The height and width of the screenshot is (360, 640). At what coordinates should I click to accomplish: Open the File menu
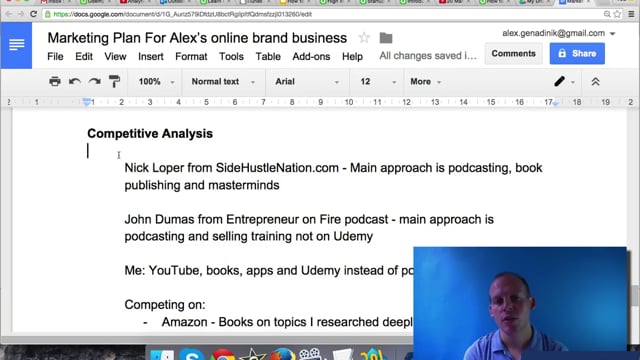point(55,56)
